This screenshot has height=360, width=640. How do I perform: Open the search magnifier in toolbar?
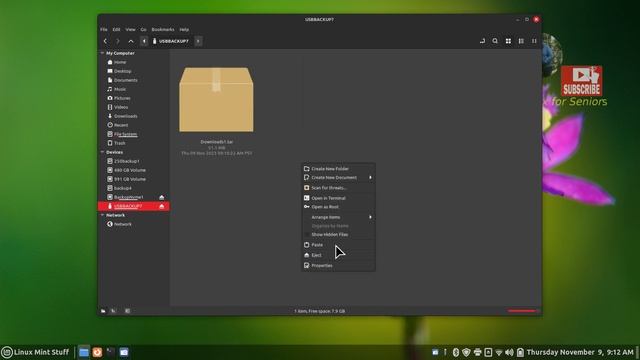point(495,41)
